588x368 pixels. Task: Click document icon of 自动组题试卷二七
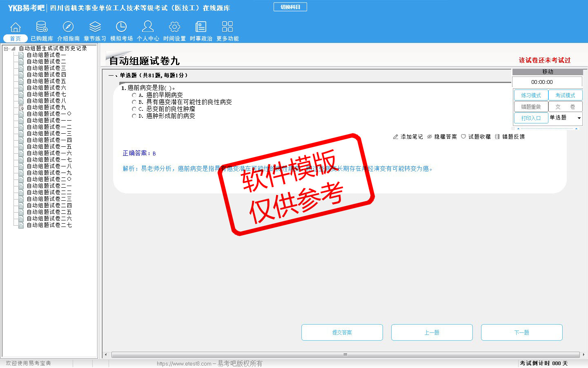click(21, 225)
